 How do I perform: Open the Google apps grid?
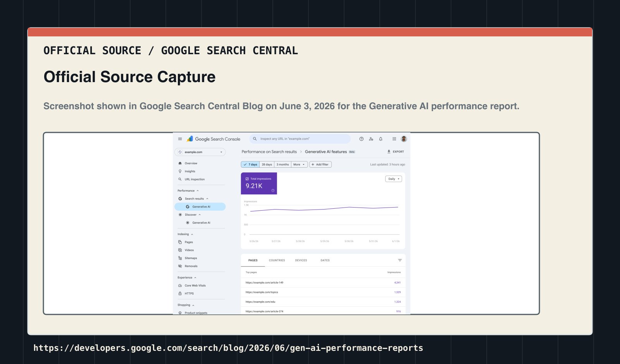point(394,139)
